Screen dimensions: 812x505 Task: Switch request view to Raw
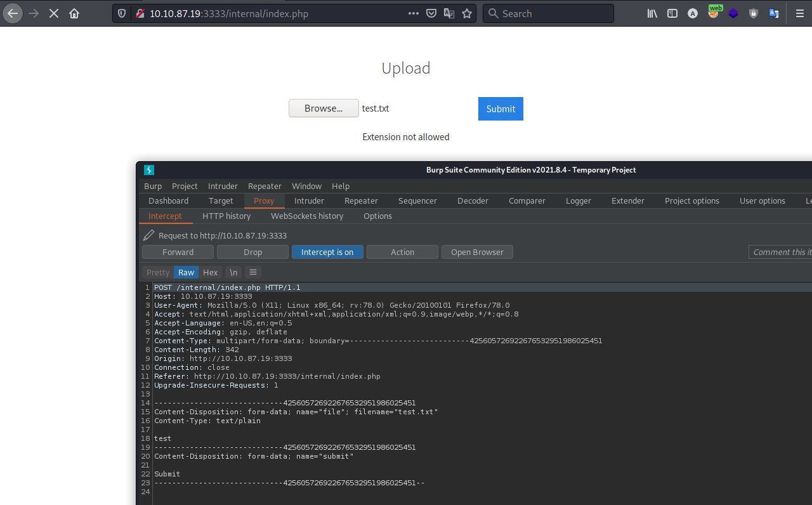[186, 272]
